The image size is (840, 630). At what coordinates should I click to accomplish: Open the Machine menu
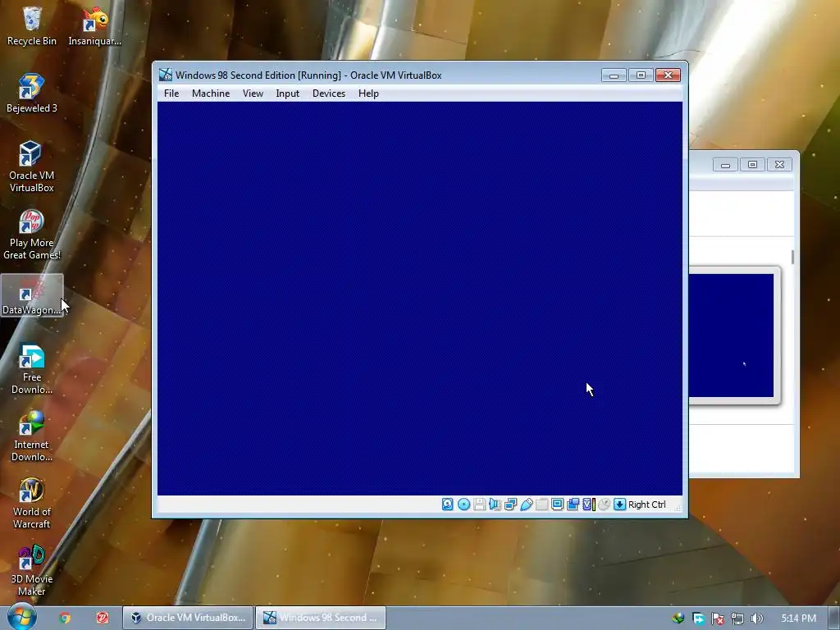click(211, 94)
